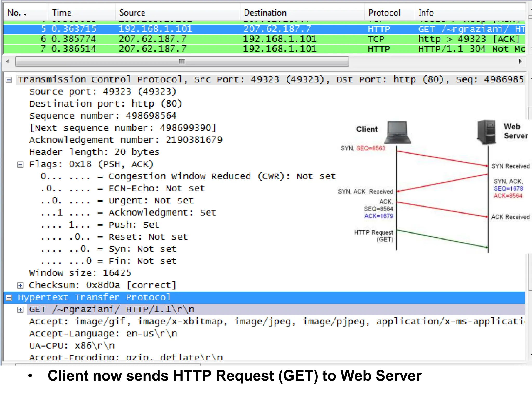Sort packets by the Protocol column header
This screenshot has width=532, height=399.
tap(390, 13)
